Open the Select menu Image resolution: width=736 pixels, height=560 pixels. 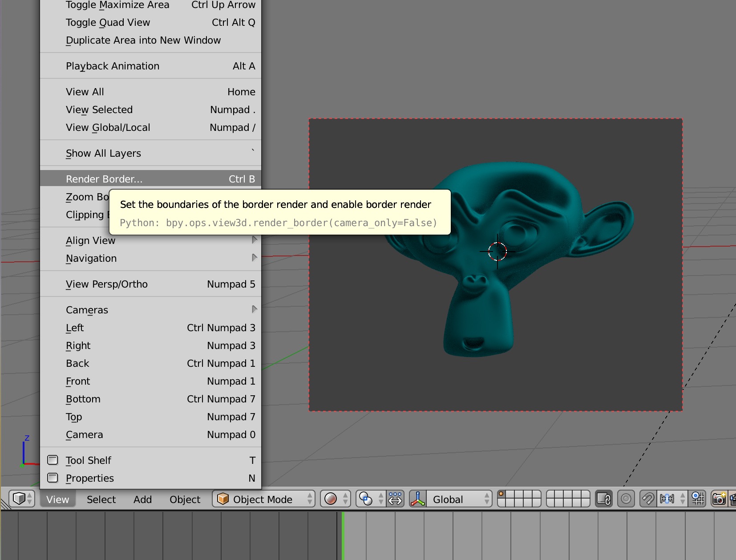point(101,499)
